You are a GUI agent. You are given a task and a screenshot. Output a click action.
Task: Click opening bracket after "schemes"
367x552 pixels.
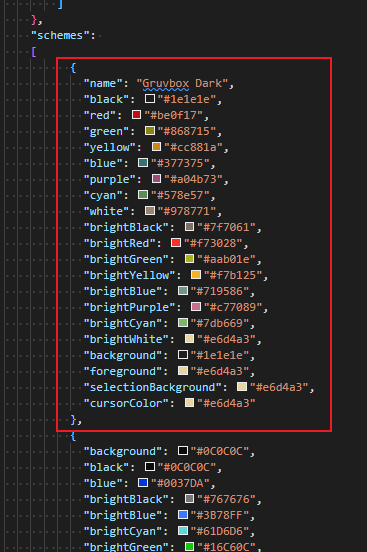coord(34,52)
